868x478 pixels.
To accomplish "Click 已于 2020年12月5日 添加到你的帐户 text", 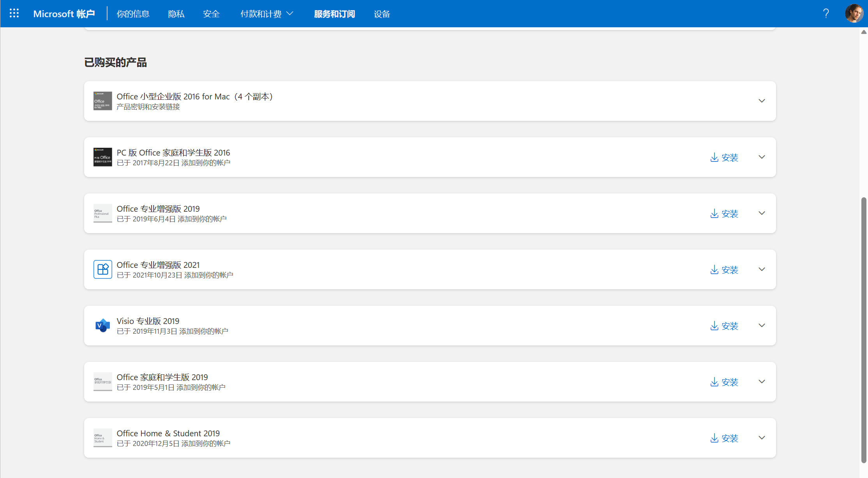I will [174, 444].
